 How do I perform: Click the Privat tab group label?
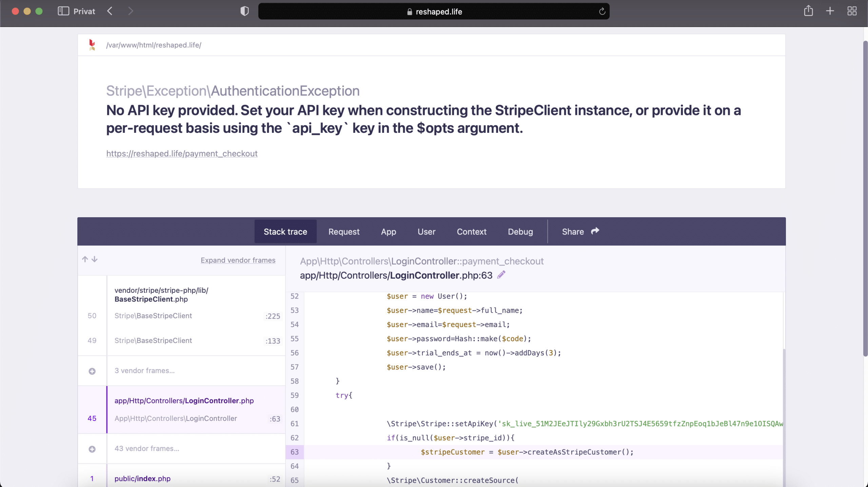84,12
